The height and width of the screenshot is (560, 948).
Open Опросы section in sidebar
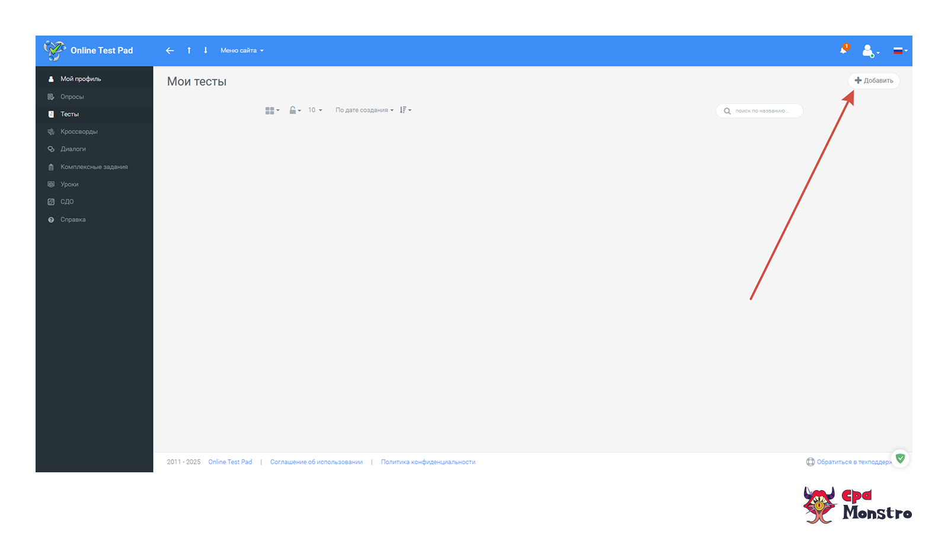[94, 97]
